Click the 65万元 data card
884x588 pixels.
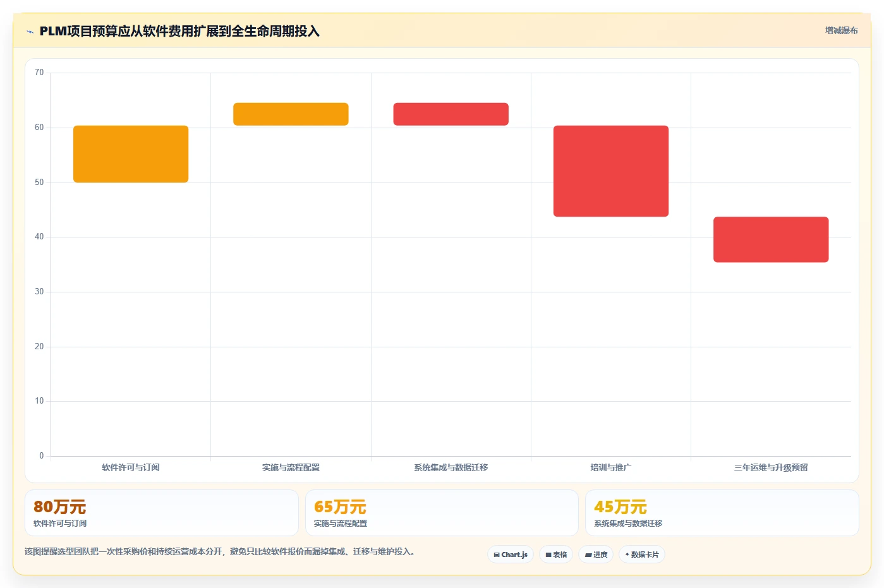coord(442,513)
